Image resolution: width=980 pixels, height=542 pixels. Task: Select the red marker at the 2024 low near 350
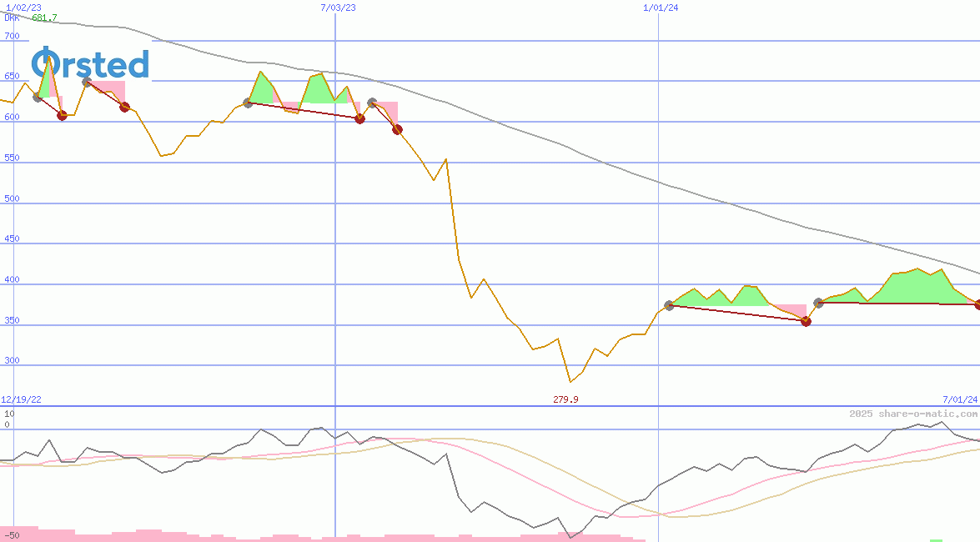click(806, 321)
